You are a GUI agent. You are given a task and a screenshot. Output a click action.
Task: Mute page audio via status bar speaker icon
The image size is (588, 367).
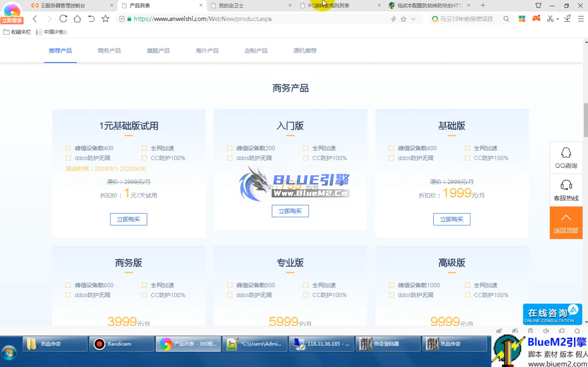pyautogui.click(x=546, y=331)
